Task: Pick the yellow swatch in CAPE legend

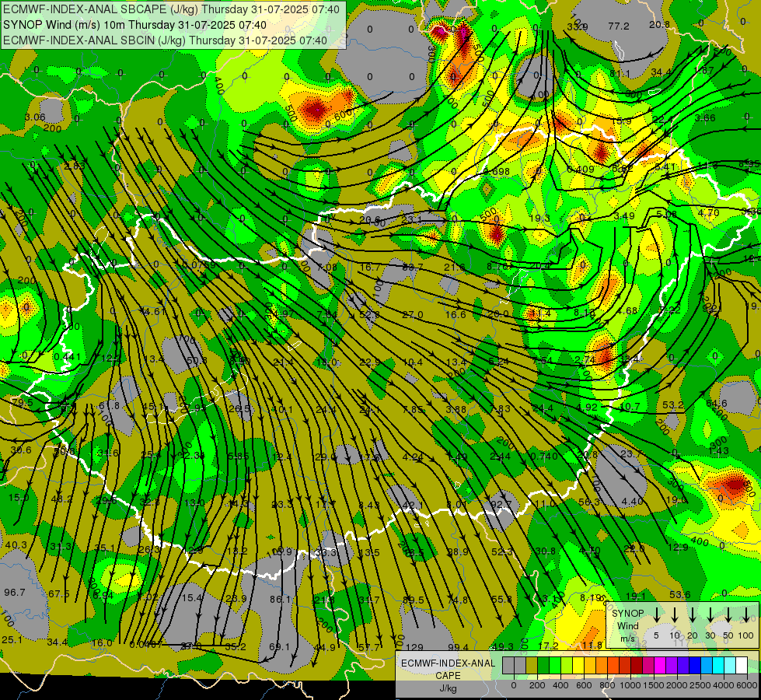Action: (578, 666)
